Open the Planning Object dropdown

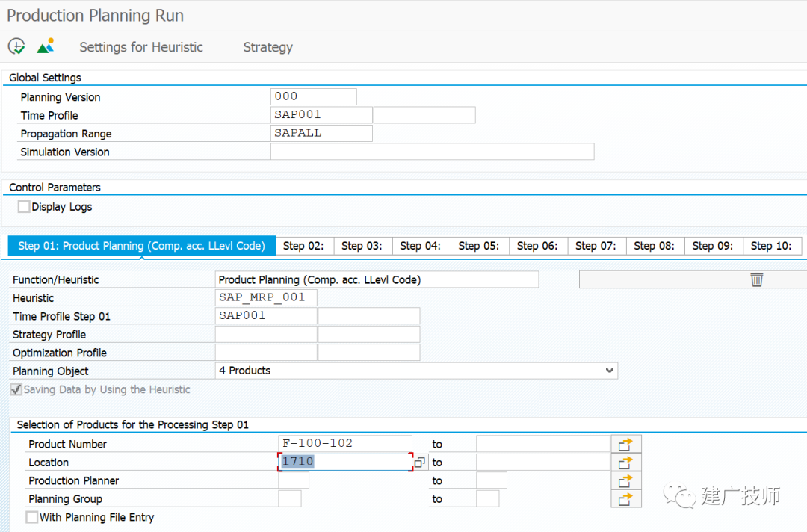pyautogui.click(x=416, y=371)
